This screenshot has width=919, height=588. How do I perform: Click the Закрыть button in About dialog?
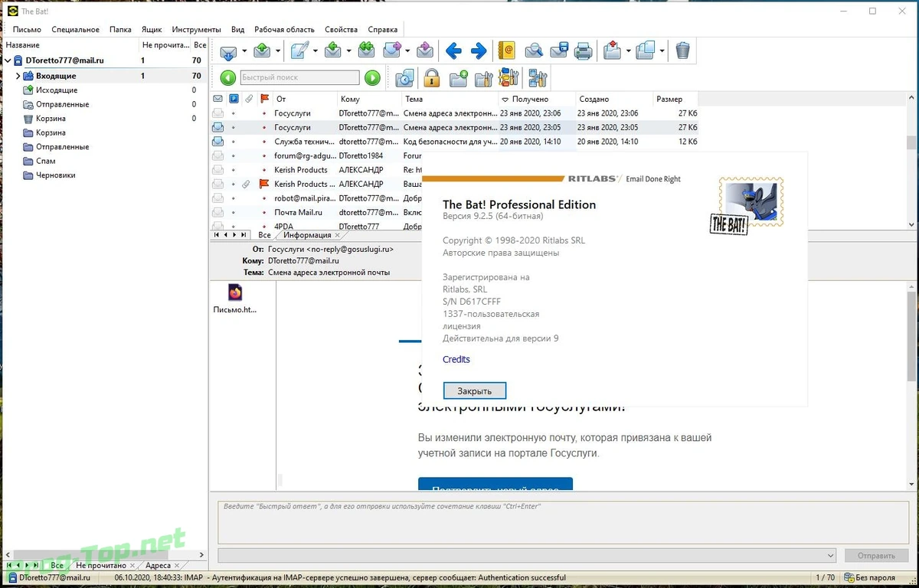point(475,390)
